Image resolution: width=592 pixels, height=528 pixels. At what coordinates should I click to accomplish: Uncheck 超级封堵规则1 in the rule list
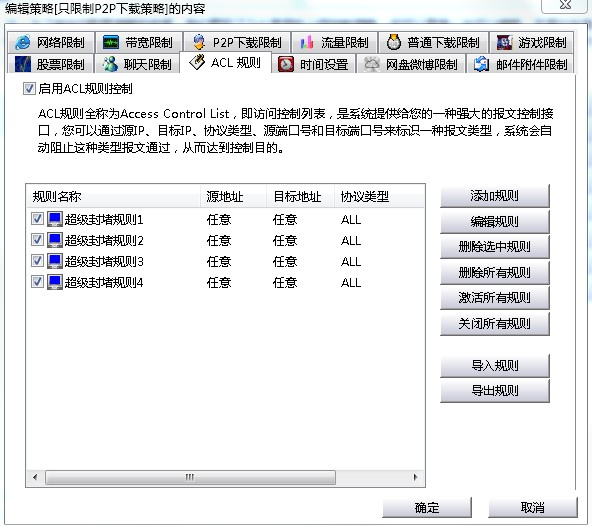[x=37, y=219]
